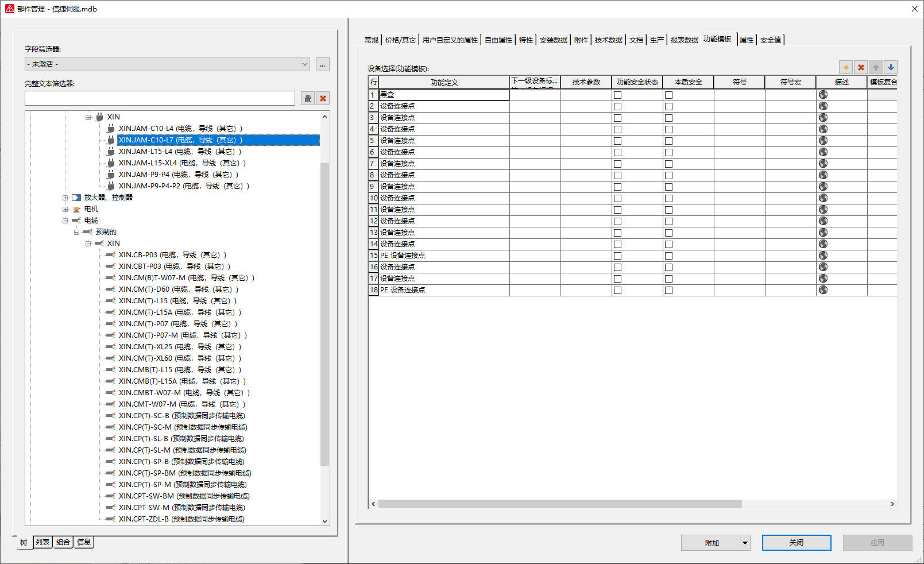Click the 附加 button
The width and height of the screenshot is (924, 564).
pyautogui.click(x=715, y=543)
